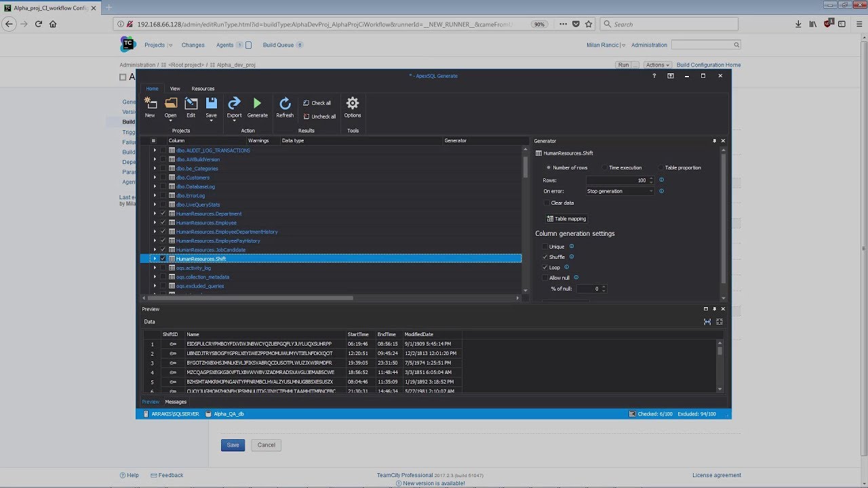Show info for the Rows setting
Viewport: 868px width, 488px height.
661,180
